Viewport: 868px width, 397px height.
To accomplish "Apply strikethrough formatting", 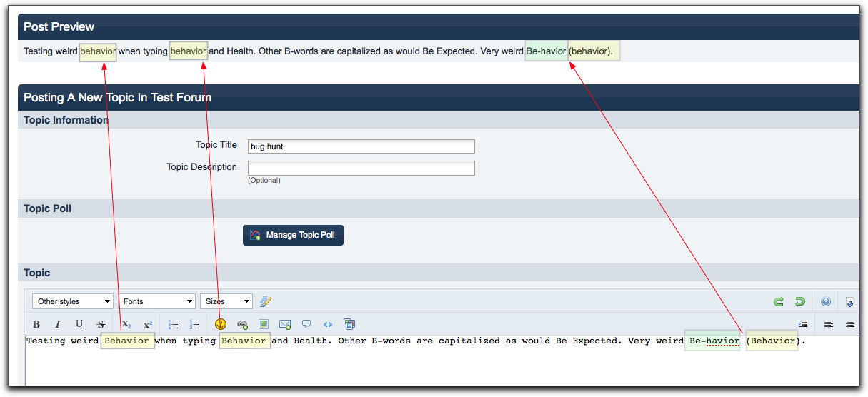I will (101, 324).
